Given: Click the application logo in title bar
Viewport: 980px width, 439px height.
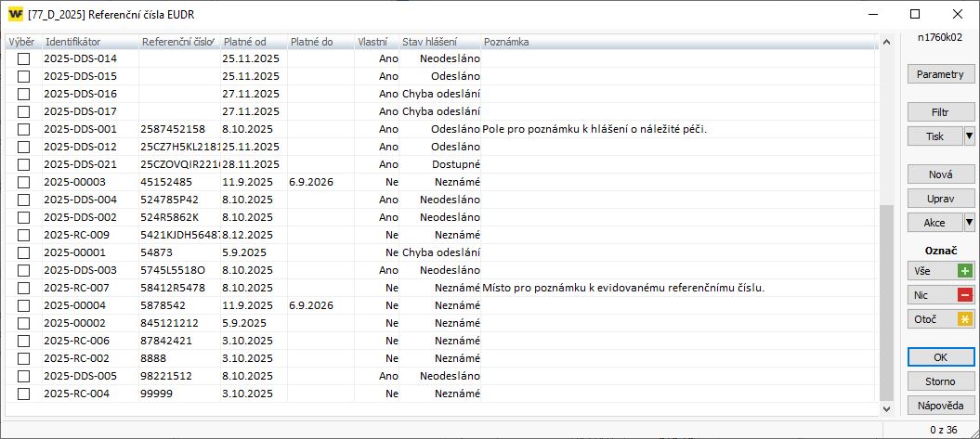Looking at the screenshot, I should coord(16,14).
